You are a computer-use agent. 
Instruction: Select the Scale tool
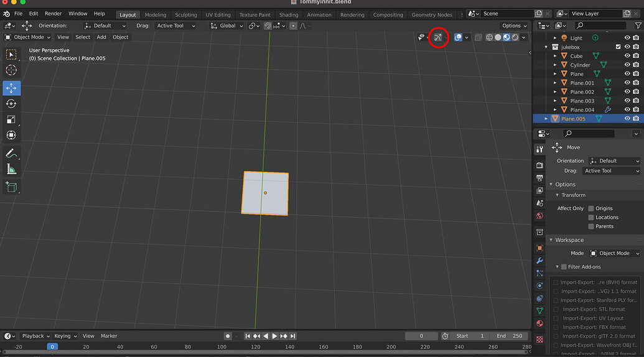click(x=11, y=119)
